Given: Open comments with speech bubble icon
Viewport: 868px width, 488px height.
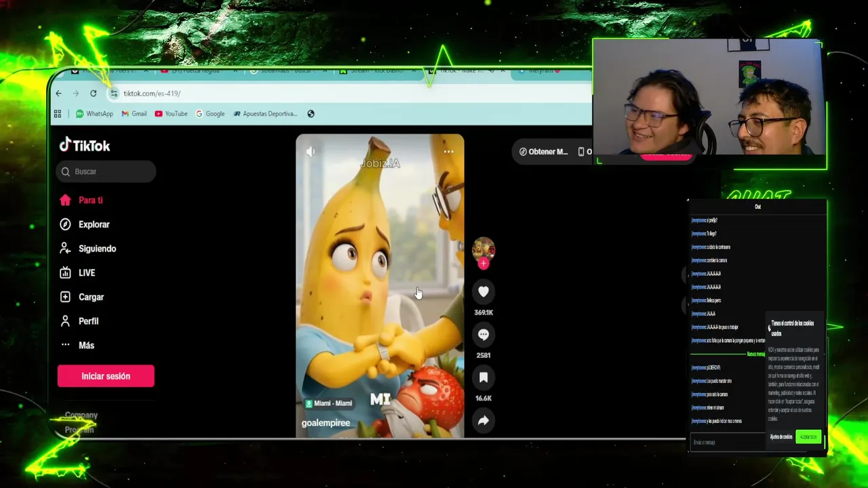Looking at the screenshot, I should click(x=484, y=334).
